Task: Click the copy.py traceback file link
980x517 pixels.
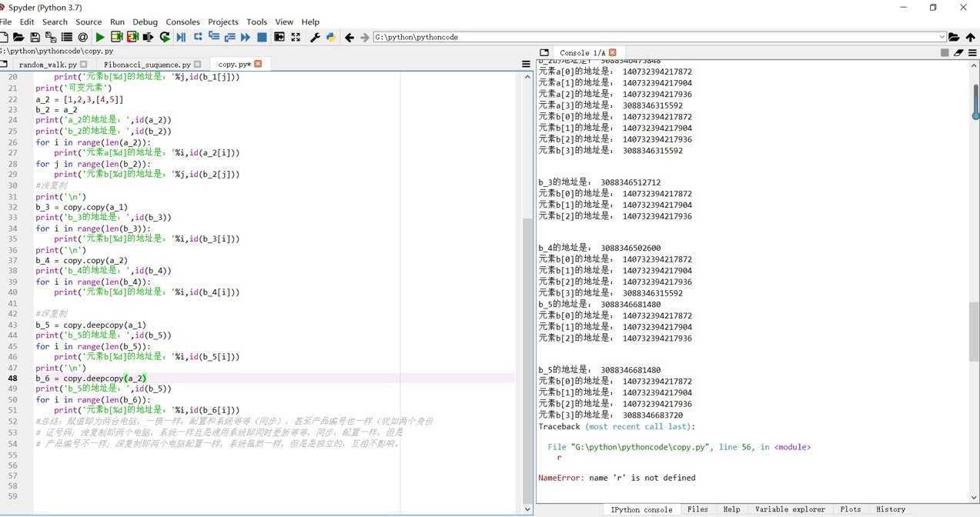Action: coord(642,447)
